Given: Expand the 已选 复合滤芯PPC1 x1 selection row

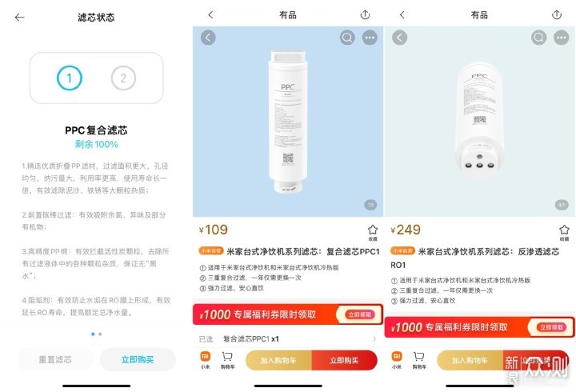Looking at the screenshot, I should click(x=288, y=338).
